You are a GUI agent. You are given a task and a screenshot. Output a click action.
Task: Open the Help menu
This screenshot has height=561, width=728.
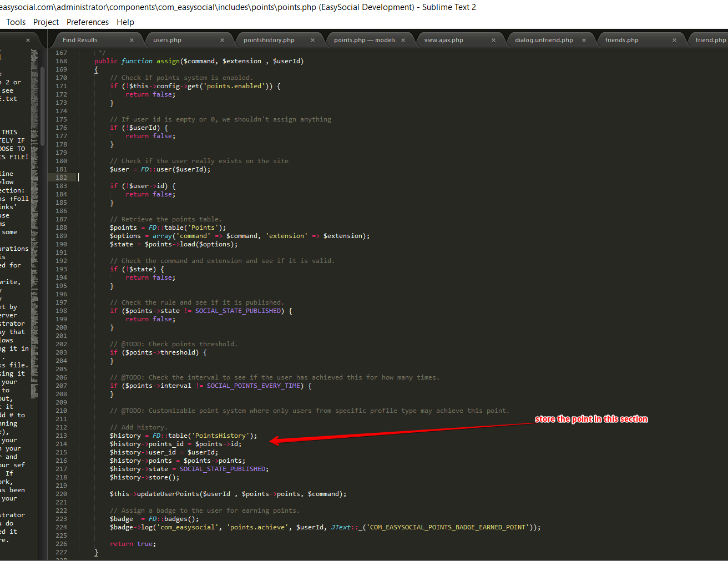pos(125,22)
